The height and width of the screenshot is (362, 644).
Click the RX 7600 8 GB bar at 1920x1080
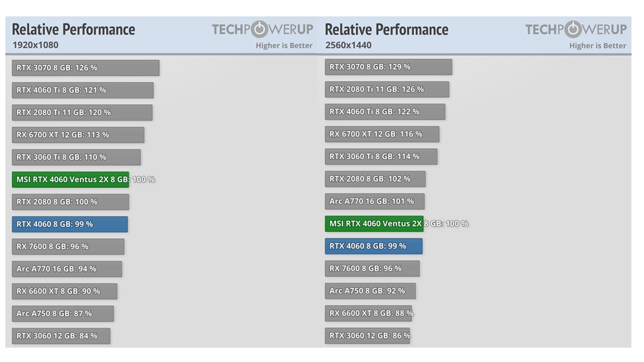(x=68, y=247)
